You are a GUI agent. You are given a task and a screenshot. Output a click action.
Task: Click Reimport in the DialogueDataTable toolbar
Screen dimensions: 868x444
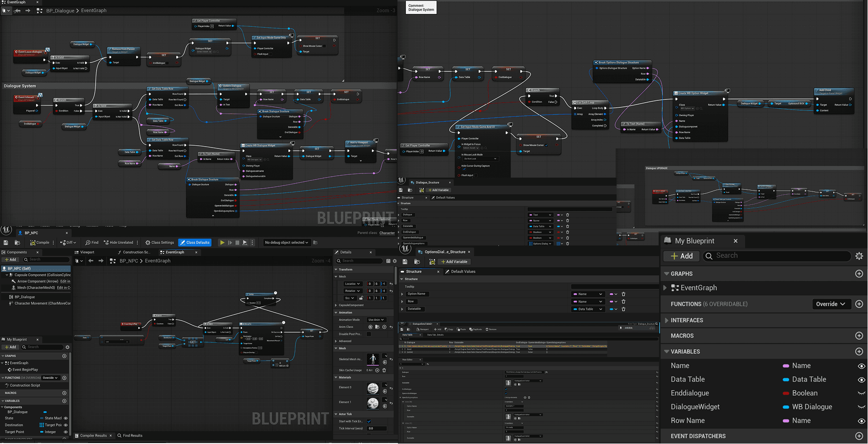(x=422, y=329)
